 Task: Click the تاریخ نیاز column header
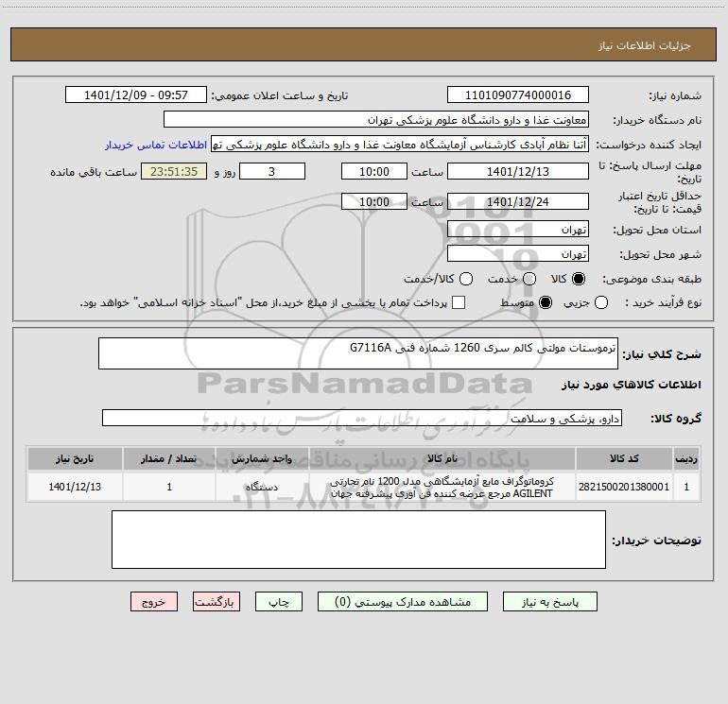coord(75,458)
